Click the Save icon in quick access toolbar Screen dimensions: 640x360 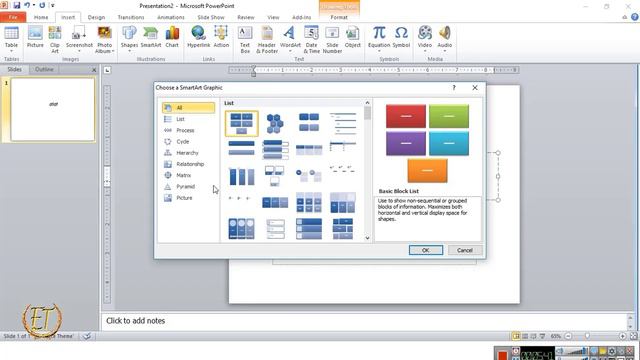pos(17,5)
